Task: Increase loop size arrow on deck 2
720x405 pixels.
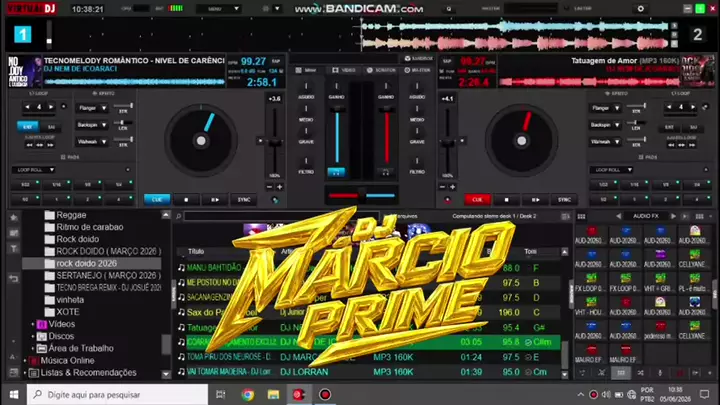Action: (693, 107)
